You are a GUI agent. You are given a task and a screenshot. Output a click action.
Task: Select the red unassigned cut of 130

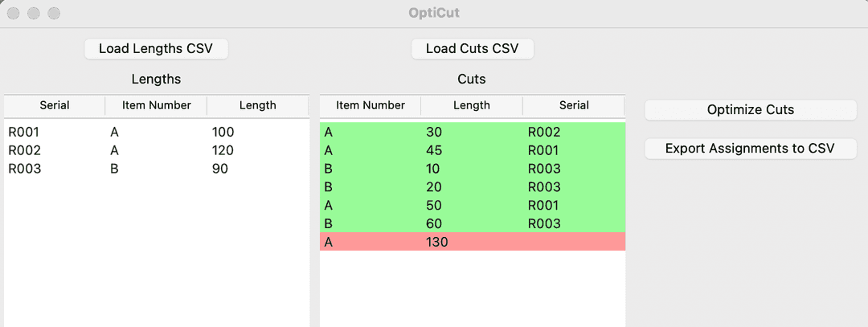click(x=472, y=242)
